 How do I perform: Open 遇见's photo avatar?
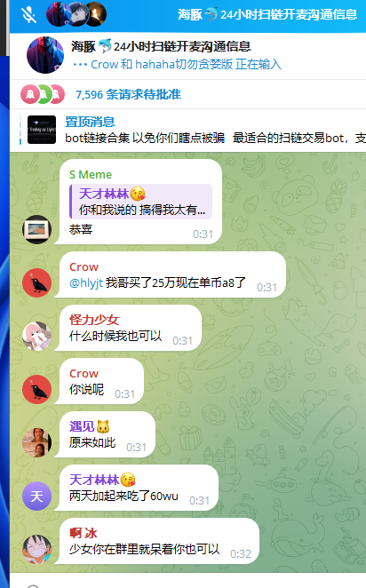pos(36,442)
